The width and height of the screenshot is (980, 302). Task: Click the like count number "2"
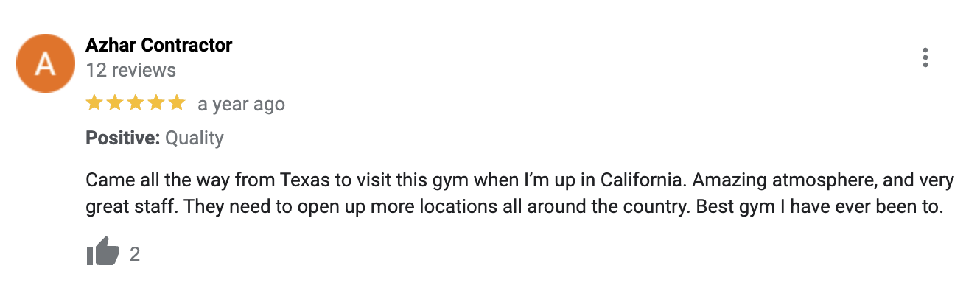pyautogui.click(x=135, y=255)
